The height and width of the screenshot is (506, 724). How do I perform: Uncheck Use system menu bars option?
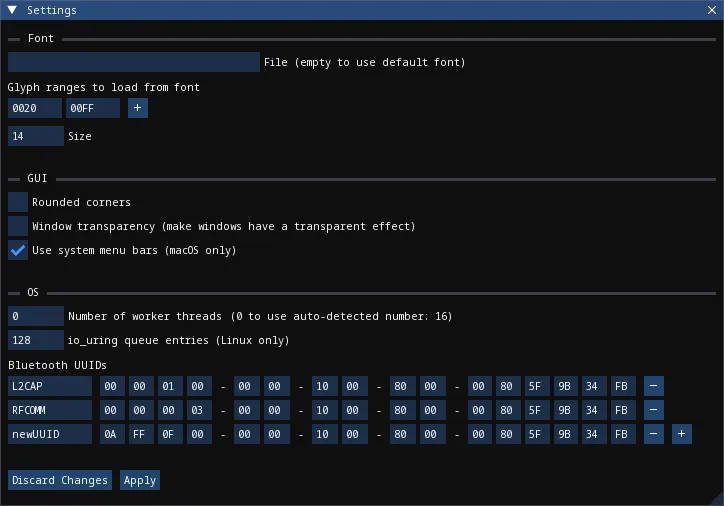pyautogui.click(x=18, y=250)
